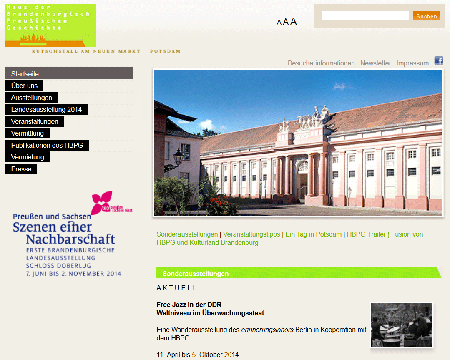Jump to Veranstaltungstipps anchor link
The image size is (450, 360).
[252, 234]
